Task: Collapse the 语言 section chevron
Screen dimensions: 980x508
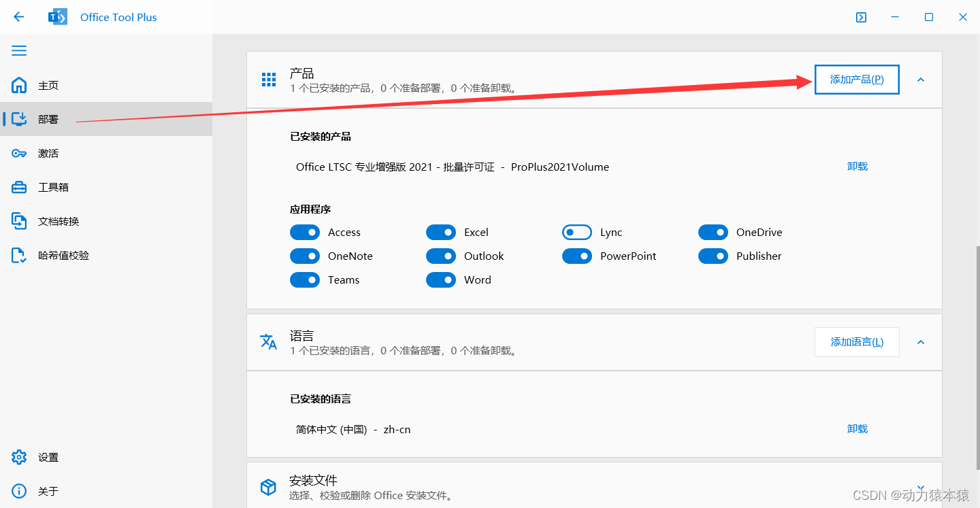Action: 921,342
